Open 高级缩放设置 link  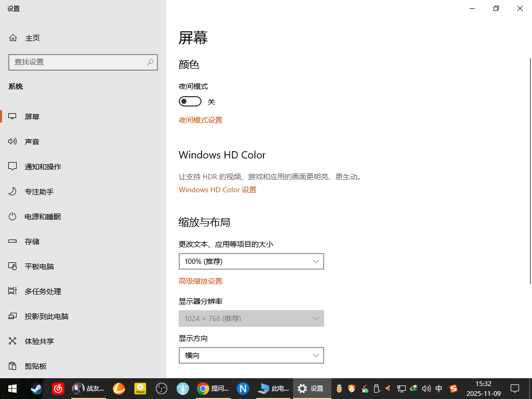(x=201, y=281)
